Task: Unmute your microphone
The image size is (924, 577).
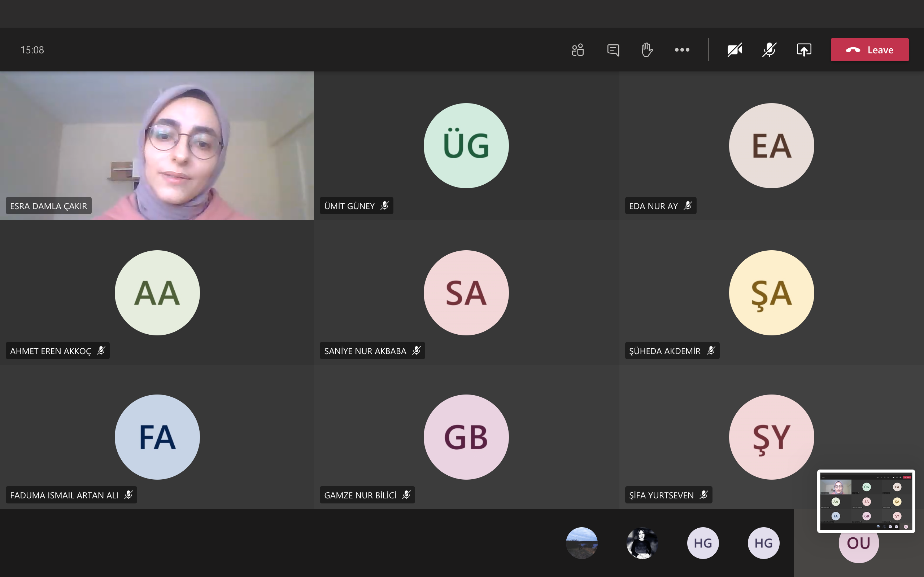Action: pos(769,50)
